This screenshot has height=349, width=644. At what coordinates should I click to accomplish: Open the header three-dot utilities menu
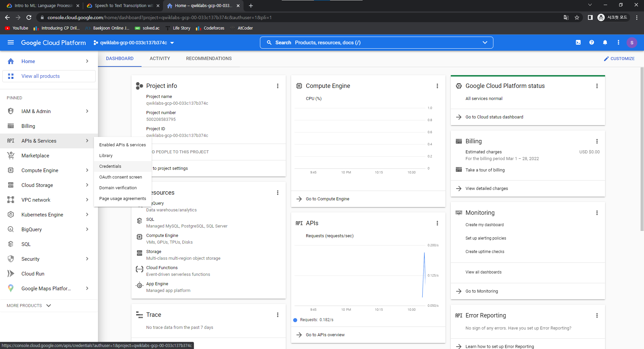point(619,43)
